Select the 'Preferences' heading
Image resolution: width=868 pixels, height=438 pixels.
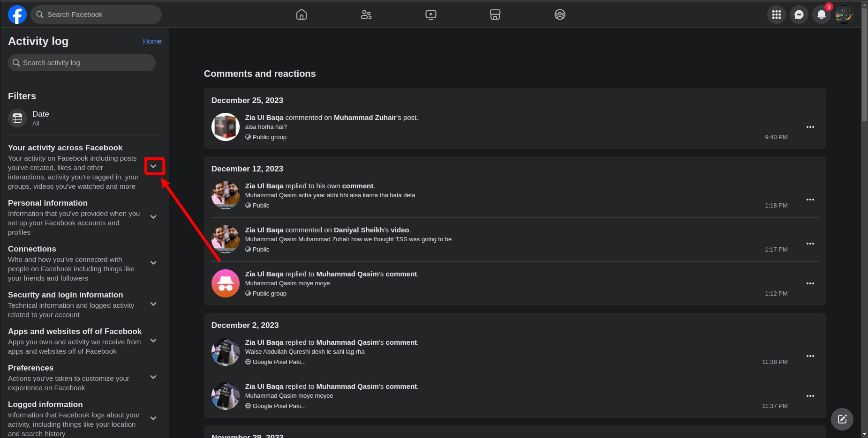click(x=31, y=368)
